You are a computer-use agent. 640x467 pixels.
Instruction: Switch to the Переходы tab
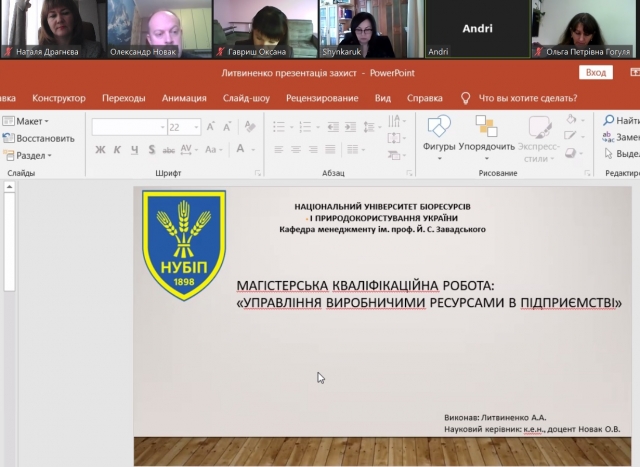pyautogui.click(x=124, y=98)
